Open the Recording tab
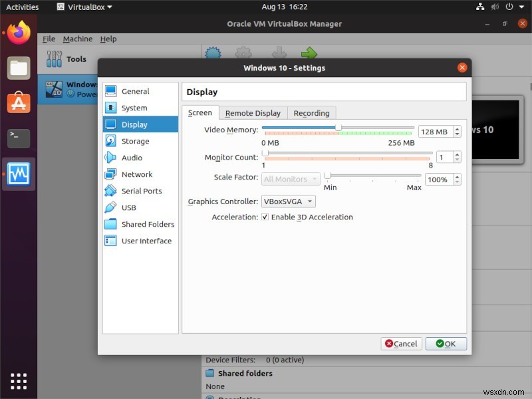 click(x=311, y=113)
